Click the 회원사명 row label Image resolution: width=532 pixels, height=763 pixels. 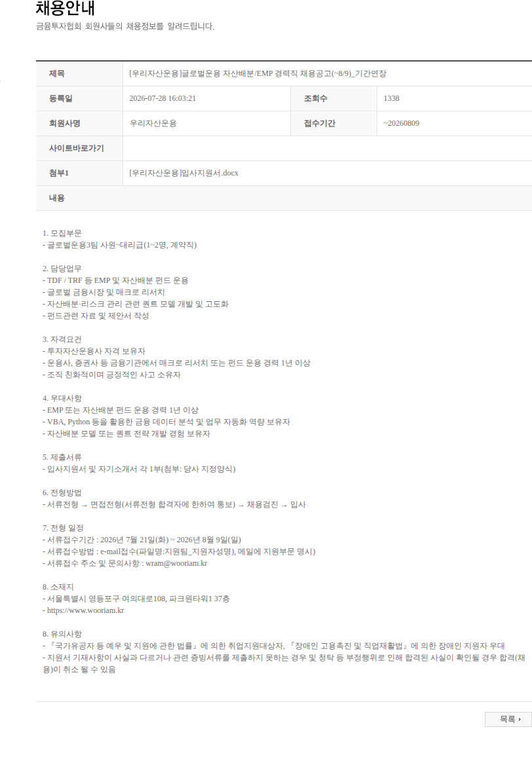pos(65,124)
